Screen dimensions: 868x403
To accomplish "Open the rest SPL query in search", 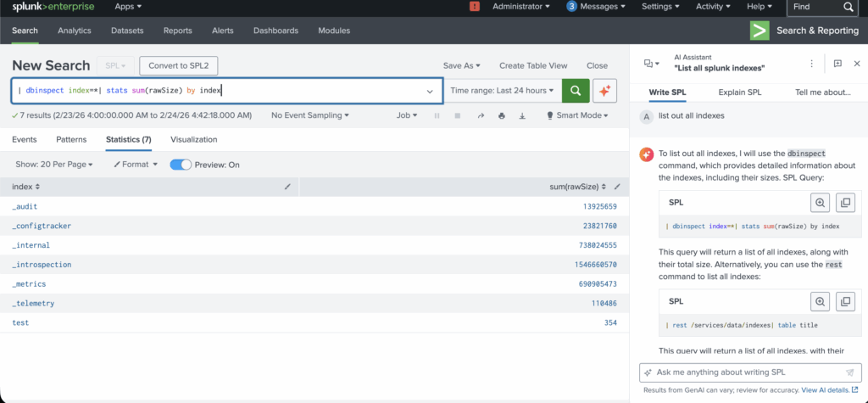I will click(820, 300).
